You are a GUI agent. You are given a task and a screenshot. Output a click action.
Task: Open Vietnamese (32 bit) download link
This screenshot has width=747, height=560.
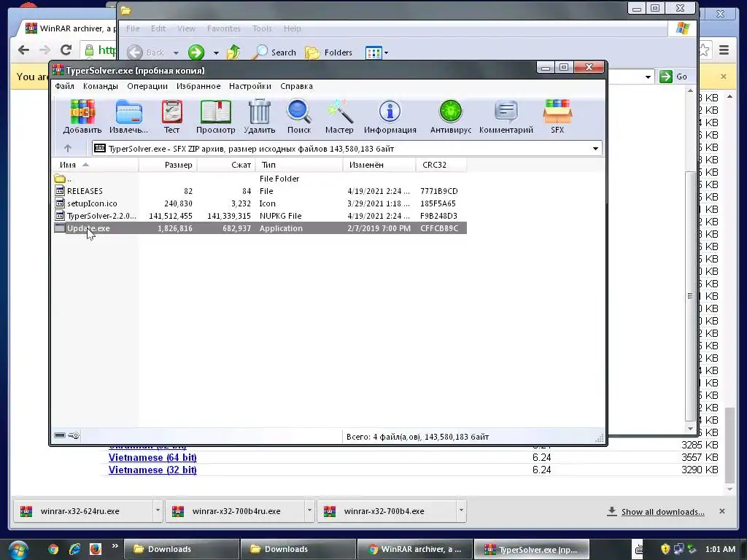point(152,470)
